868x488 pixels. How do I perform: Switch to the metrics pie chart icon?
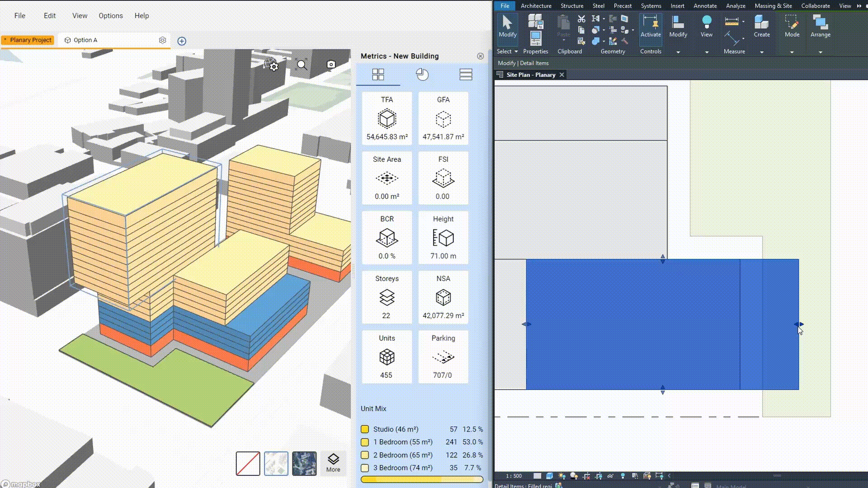coord(422,75)
